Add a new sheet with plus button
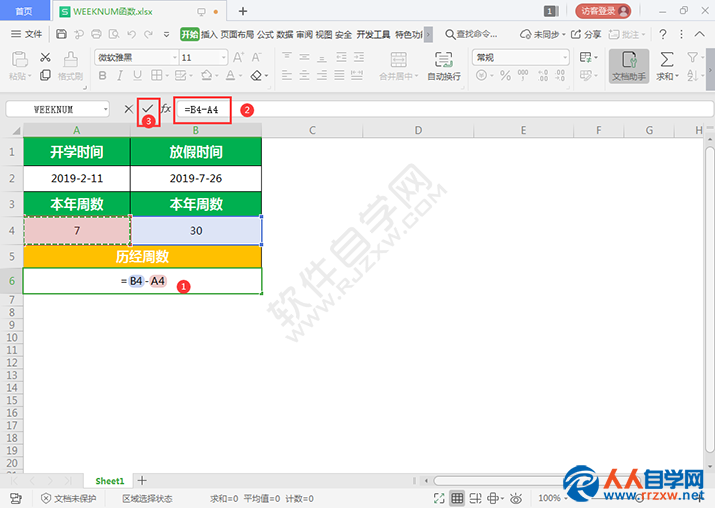715x508 pixels. pos(142,480)
